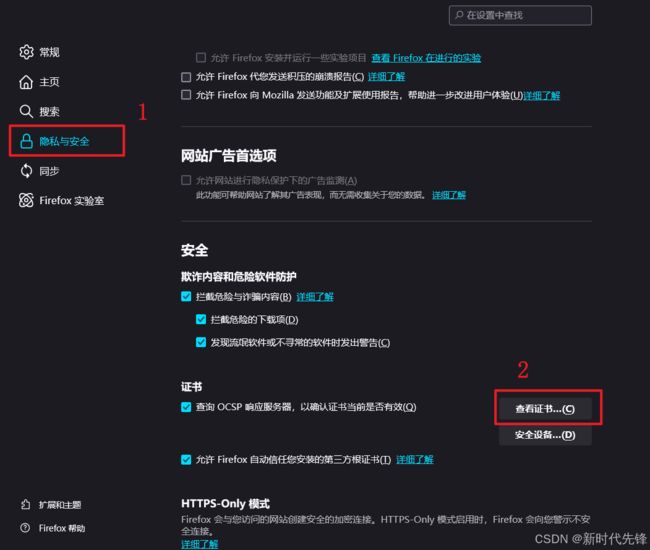Image resolution: width=650 pixels, height=550 pixels.
Task: Uncheck 自动信任您安装的第三方根证书 checkbox
Action: [186, 460]
